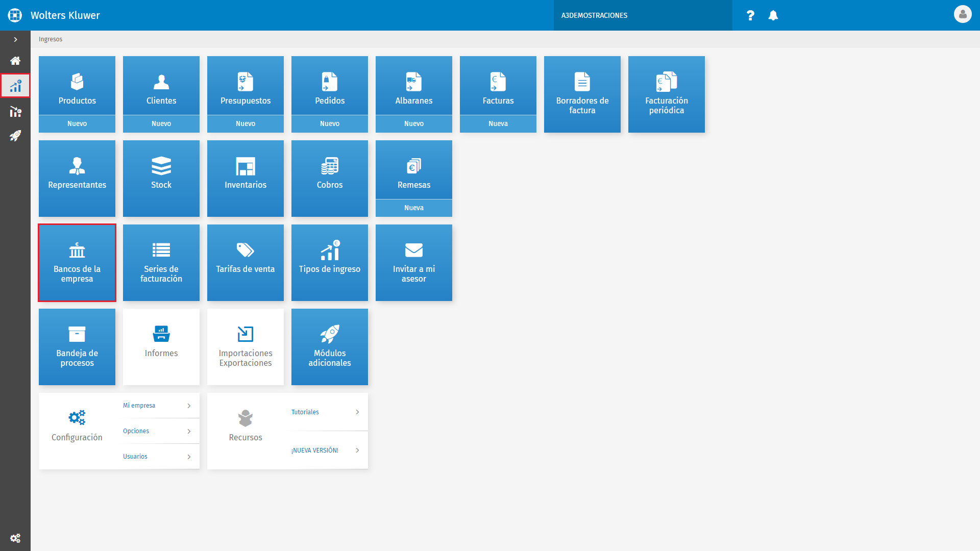Open the help question mark
The width and height of the screenshot is (980, 551).
750,15
